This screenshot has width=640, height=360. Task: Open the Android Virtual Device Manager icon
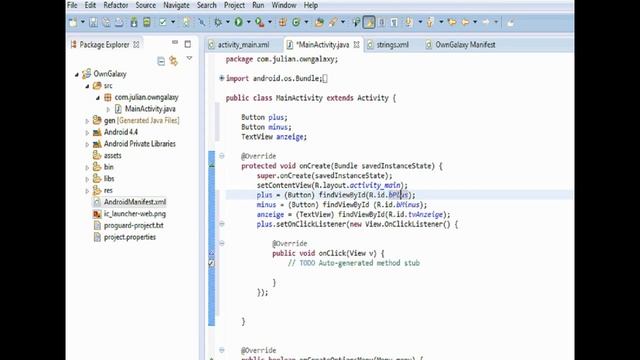(x=147, y=22)
